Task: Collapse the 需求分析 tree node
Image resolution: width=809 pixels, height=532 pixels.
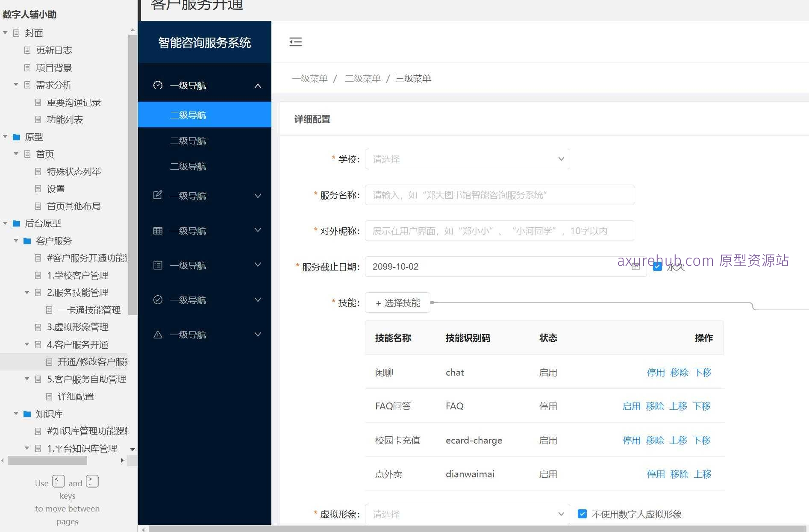Action: (x=16, y=85)
